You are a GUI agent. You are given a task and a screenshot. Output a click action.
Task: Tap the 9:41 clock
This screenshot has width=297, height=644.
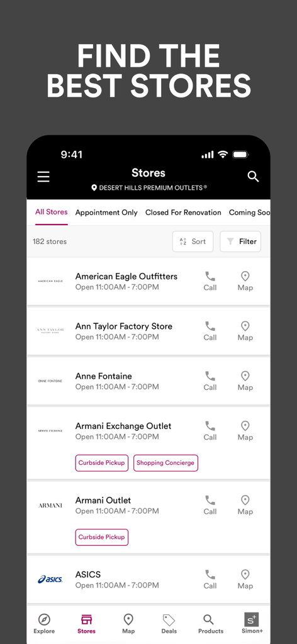click(72, 155)
